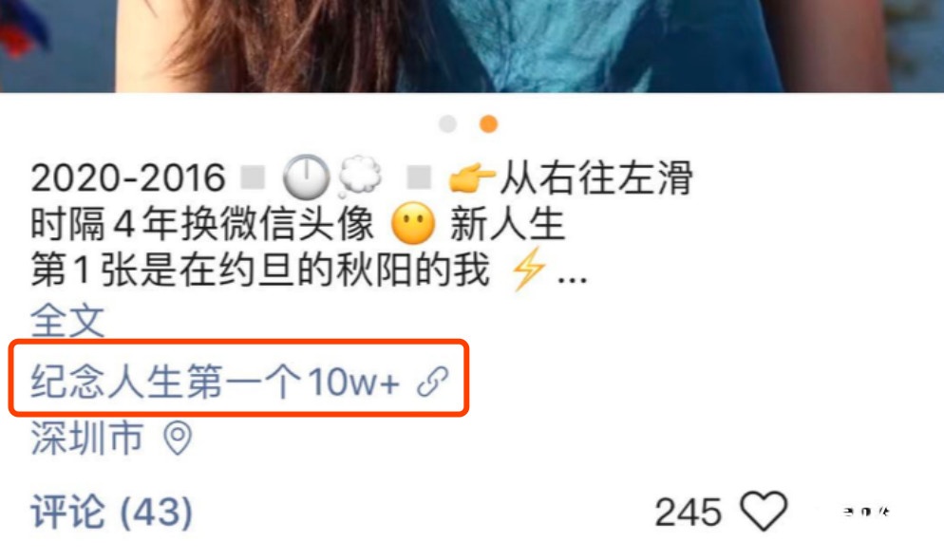Viewport: 944px width, 560px height.
Task: Expand post with 全文 link
Action: click(x=67, y=320)
